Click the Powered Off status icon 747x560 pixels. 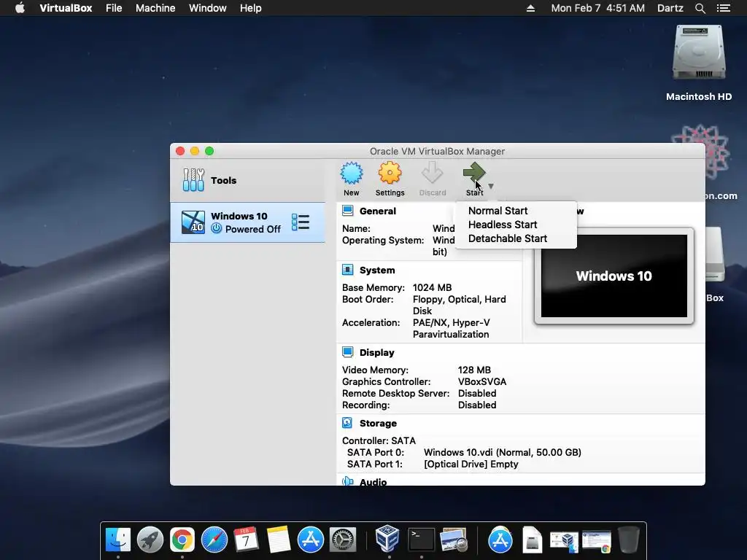216,228
